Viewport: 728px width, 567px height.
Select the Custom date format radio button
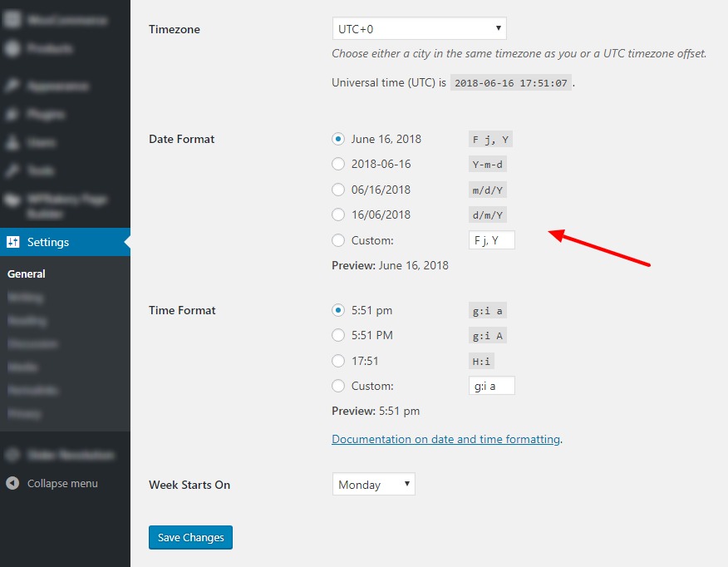click(x=338, y=240)
